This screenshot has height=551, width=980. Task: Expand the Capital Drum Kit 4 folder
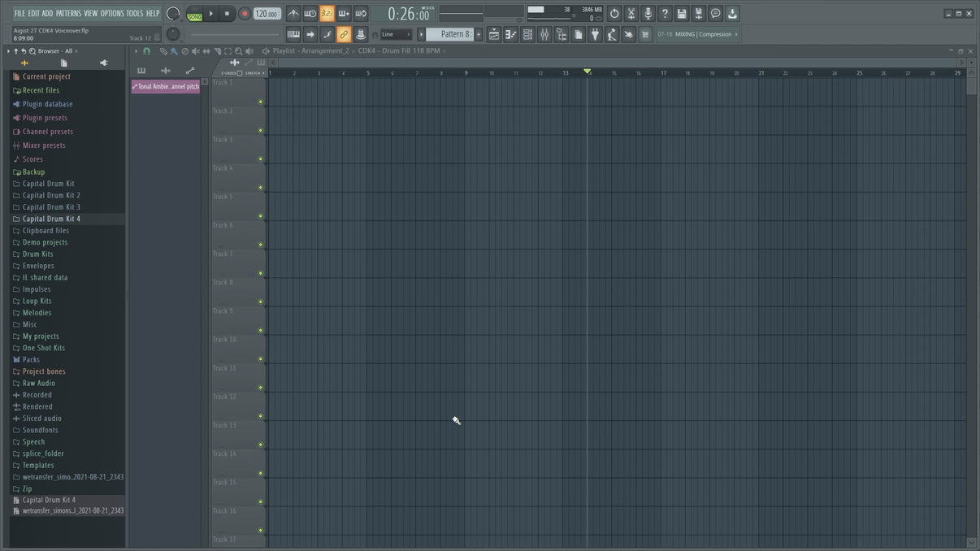click(51, 219)
